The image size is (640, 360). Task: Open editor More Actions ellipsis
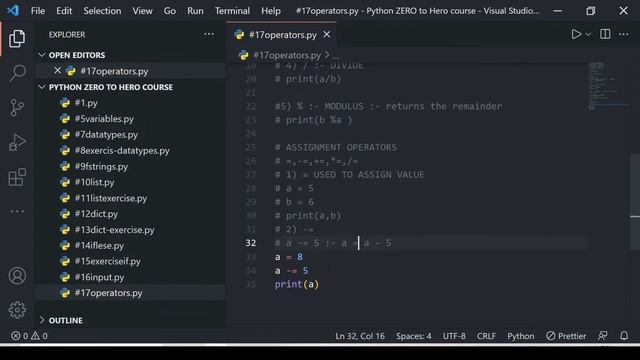pyautogui.click(x=623, y=34)
